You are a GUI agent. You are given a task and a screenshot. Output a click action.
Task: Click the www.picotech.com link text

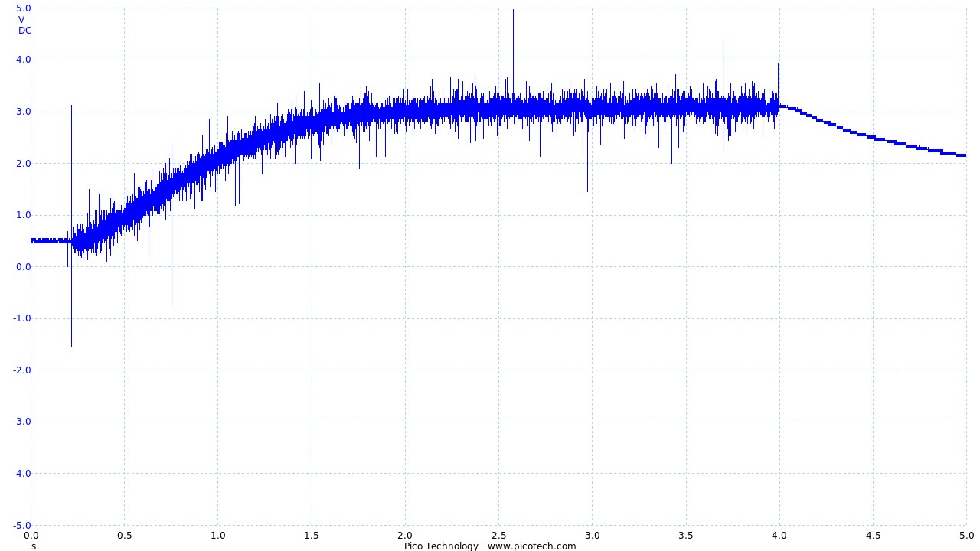[531, 546]
